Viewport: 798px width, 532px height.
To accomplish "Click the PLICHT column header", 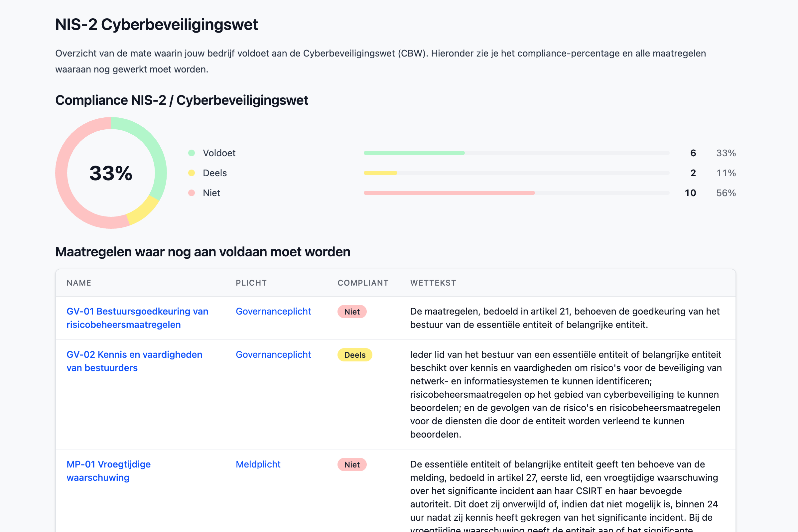I will (251, 283).
